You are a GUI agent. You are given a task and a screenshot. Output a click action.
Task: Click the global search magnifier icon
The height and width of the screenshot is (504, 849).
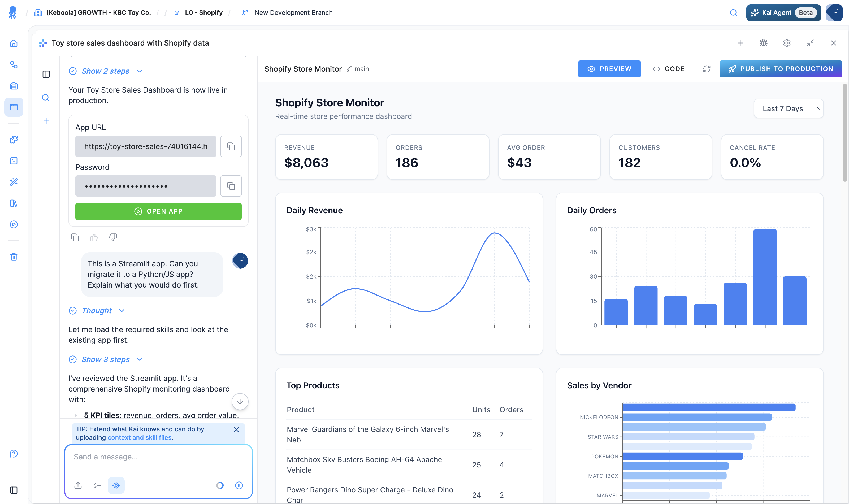point(734,12)
